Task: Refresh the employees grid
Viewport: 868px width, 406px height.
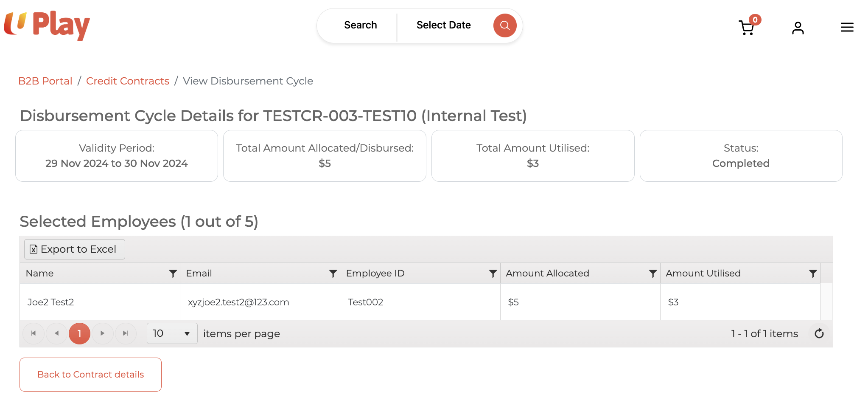Action: click(x=819, y=334)
